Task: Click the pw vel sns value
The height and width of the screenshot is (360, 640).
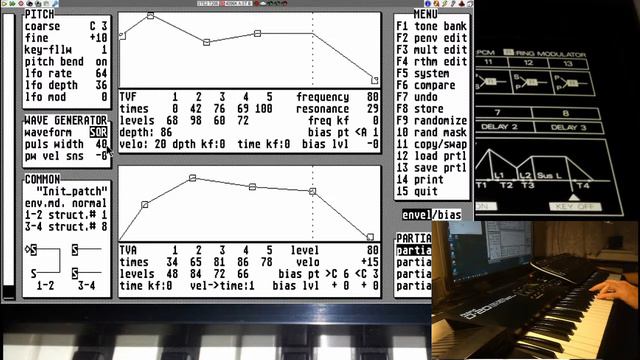Action: [101, 156]
